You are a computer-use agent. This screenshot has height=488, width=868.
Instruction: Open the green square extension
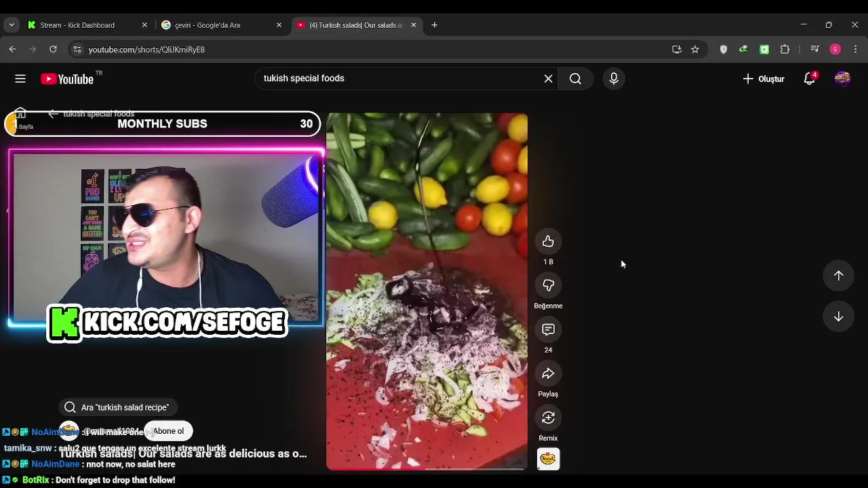point(764,49)
